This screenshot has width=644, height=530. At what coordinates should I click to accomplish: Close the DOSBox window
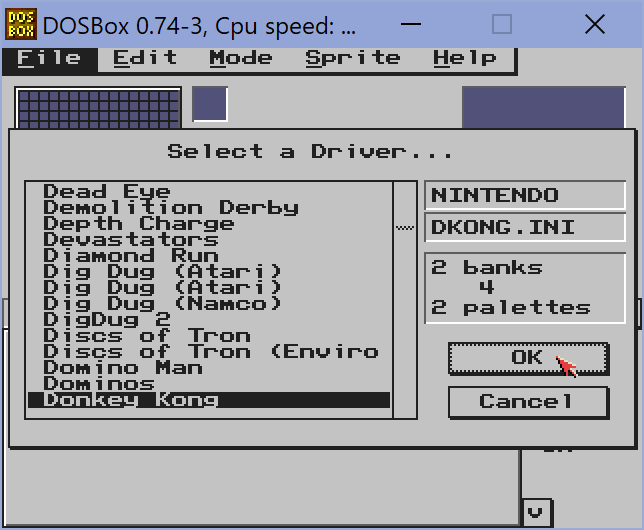coord(595,24)
